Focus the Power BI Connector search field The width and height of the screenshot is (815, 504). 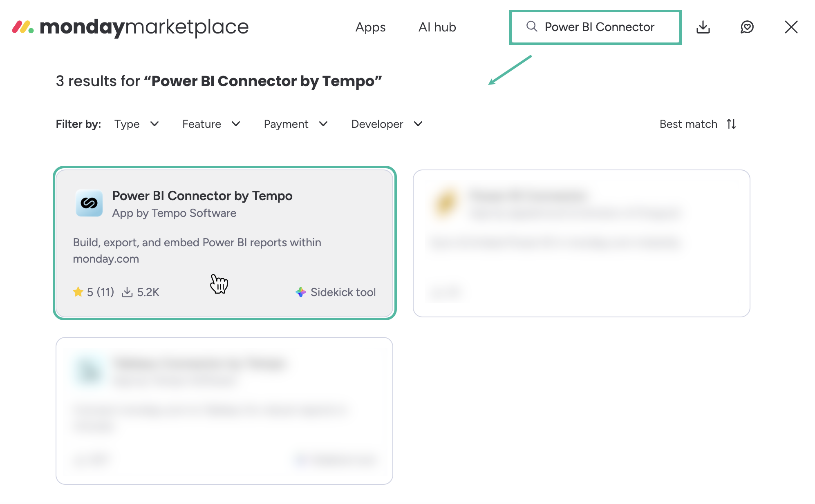(x=595, y=27)
